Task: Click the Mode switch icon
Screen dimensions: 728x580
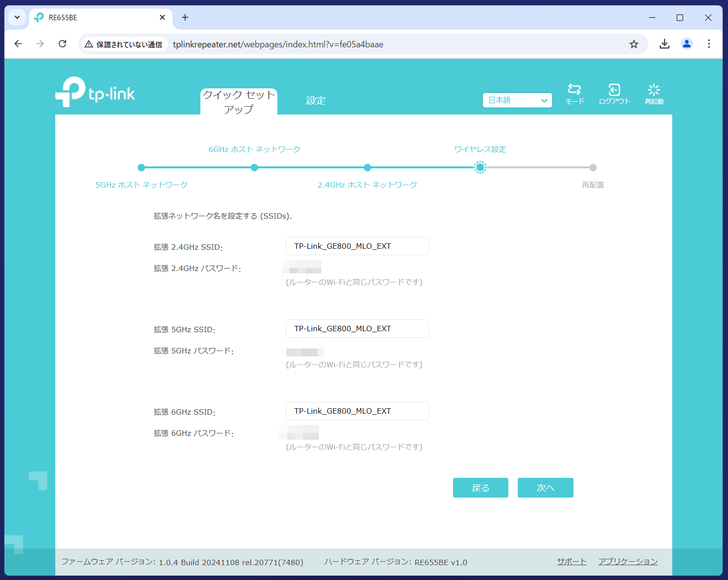Action: click(575, 89)
